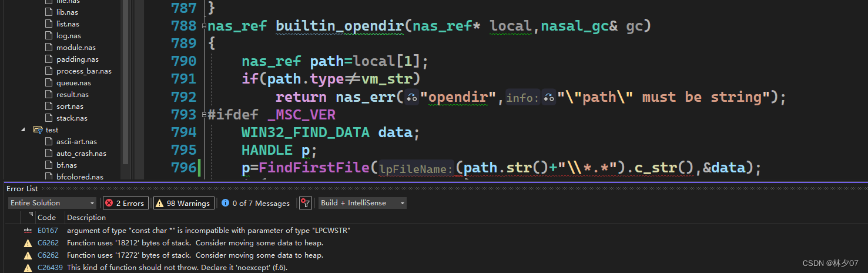
Task: Click the FindFirstFile call on line 796
Action: point(314,168)
